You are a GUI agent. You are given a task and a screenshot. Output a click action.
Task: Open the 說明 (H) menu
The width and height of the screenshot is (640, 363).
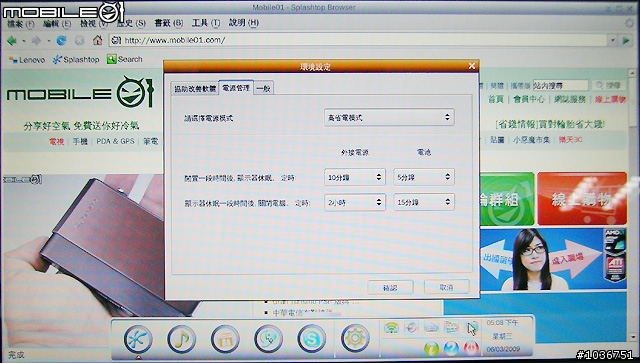click(x=244, y=23)
